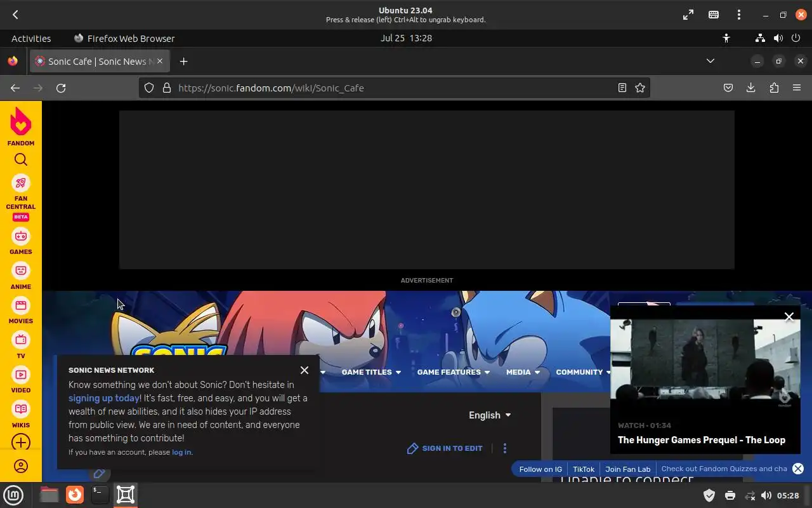Play The Hunger Games Prequel video thumbnail
This screenshot has width=812, height=508.
[705, 359]
